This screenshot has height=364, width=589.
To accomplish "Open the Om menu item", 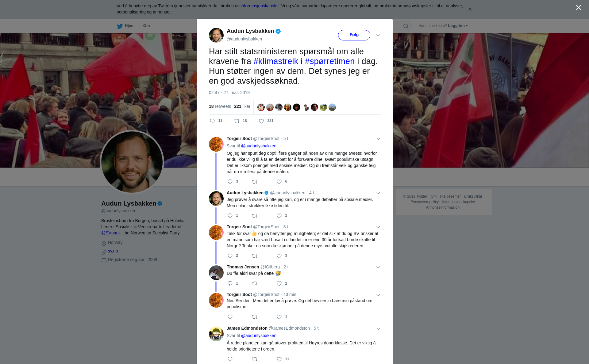I will pyautogui.click(x=146, y=26).
